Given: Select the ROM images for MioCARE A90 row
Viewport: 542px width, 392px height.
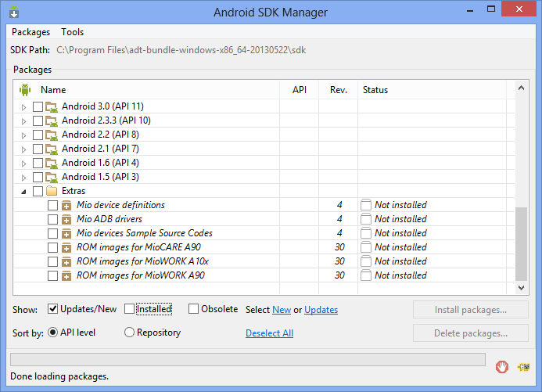Looking at the screenshot, I should [264, 247].
